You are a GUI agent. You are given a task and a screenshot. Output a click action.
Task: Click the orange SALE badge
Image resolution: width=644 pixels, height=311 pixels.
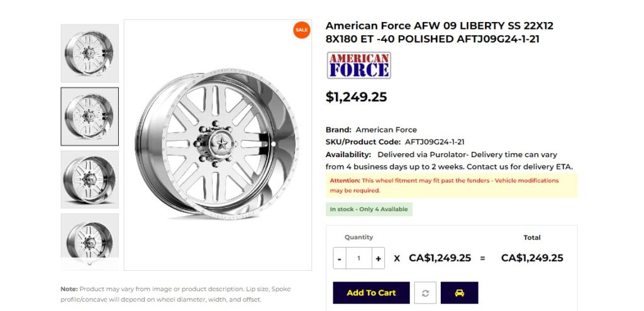click(301, 30)
